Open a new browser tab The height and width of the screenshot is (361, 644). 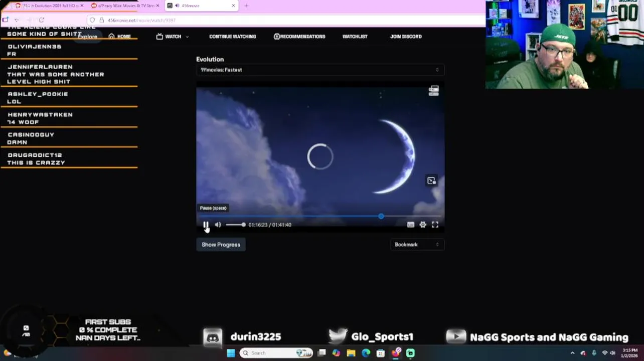(246, 6)
